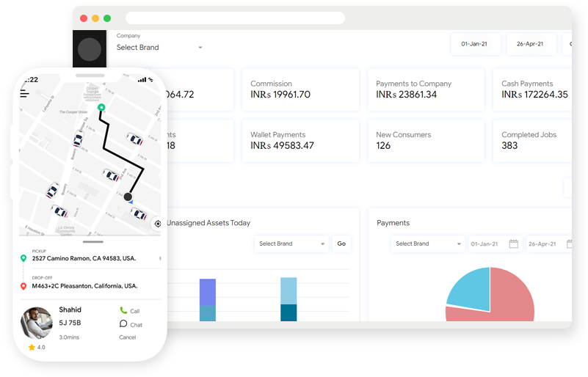Image resolution: width=588 pixels, height=377 pixels.
Task: Click INRs 19961.70 commission value
Action: coord(280,95)
